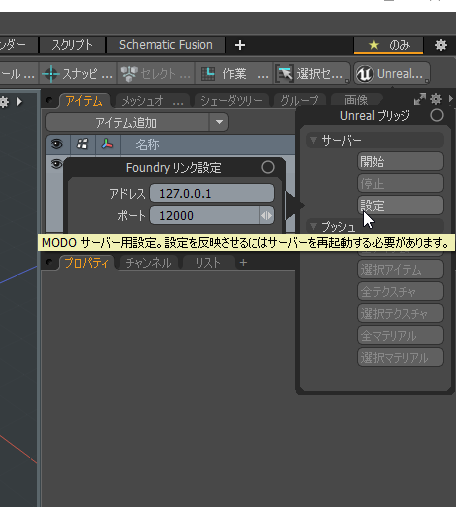Select the アイテム tab
Screen dimensions: 456x507
84,101
